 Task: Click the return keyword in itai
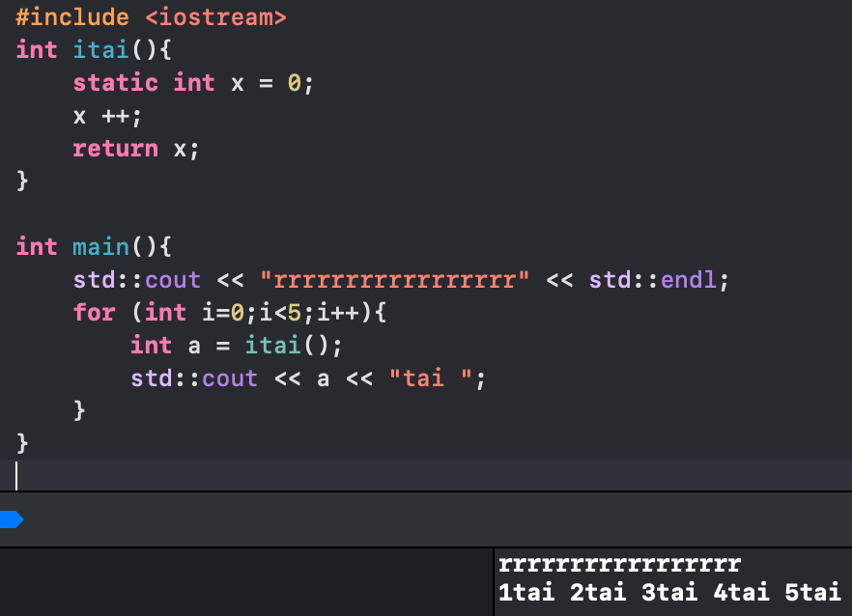coord(116,149)
